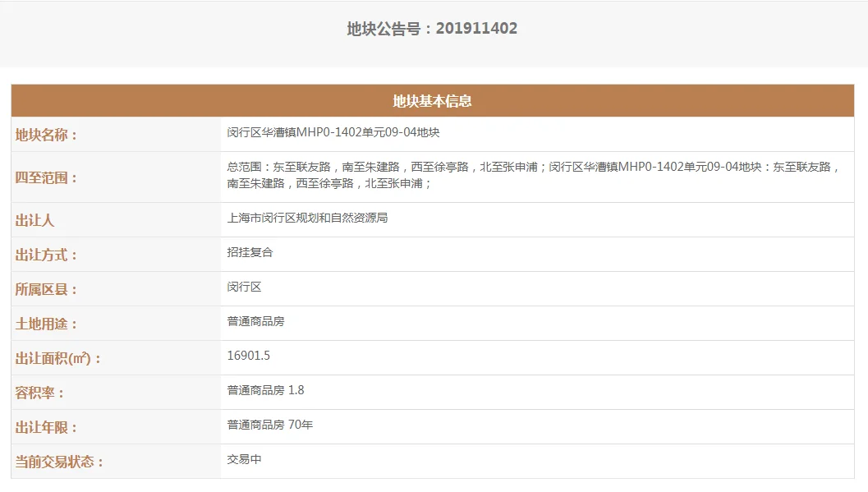The width and height of the screenshot is (868, 492).
Task: Select the 总范围：东至联友路 boundary description text
Action: (534, 175)
